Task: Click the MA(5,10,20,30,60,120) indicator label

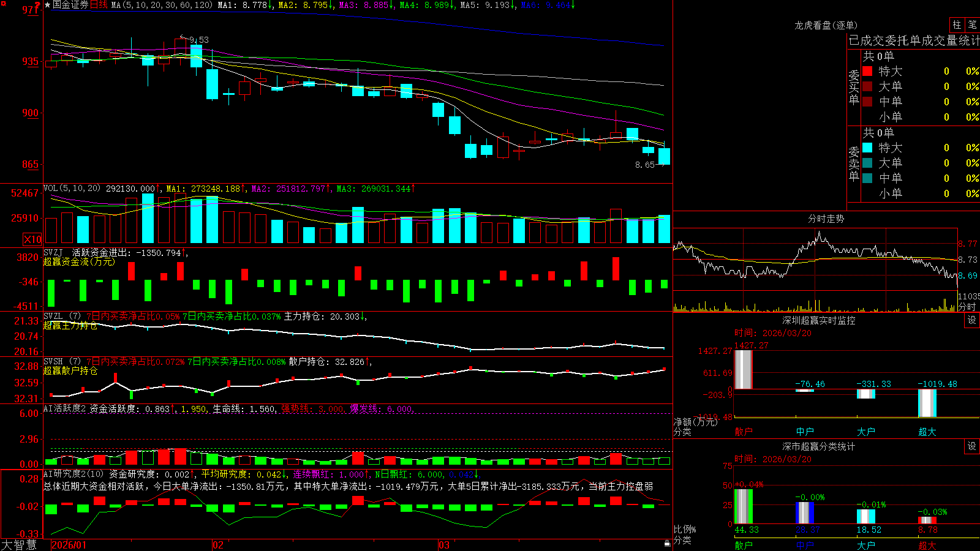Action: pyautogui.click(x=162, y=5)
